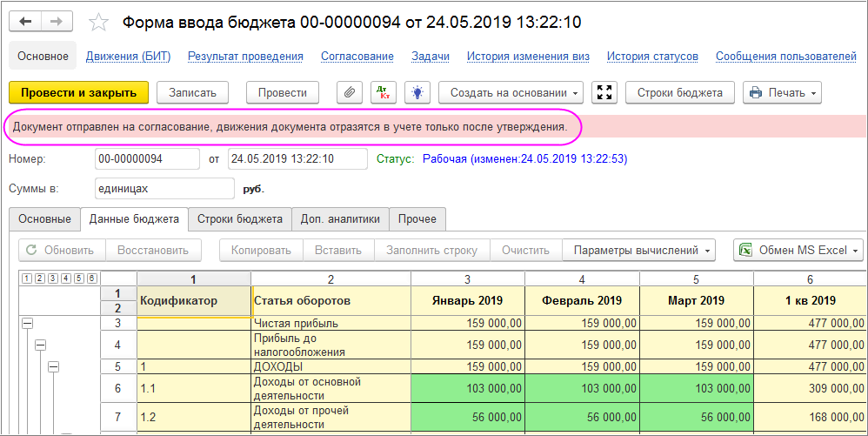
Task: Open the Обмен MS Excel dropdown
Action: pyautogui.click(x=798, y=250)
